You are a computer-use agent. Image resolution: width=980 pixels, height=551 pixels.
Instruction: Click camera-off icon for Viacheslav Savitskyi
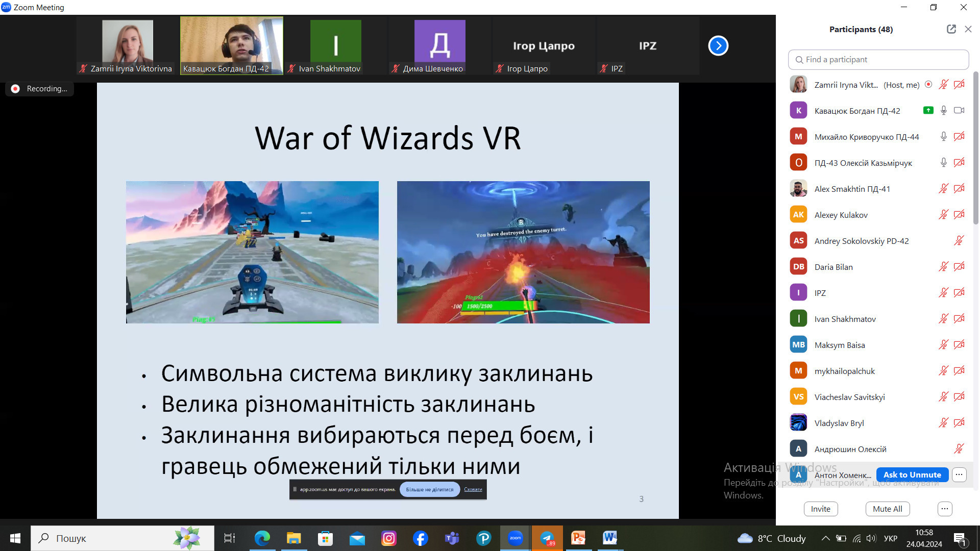click(959, 397)
